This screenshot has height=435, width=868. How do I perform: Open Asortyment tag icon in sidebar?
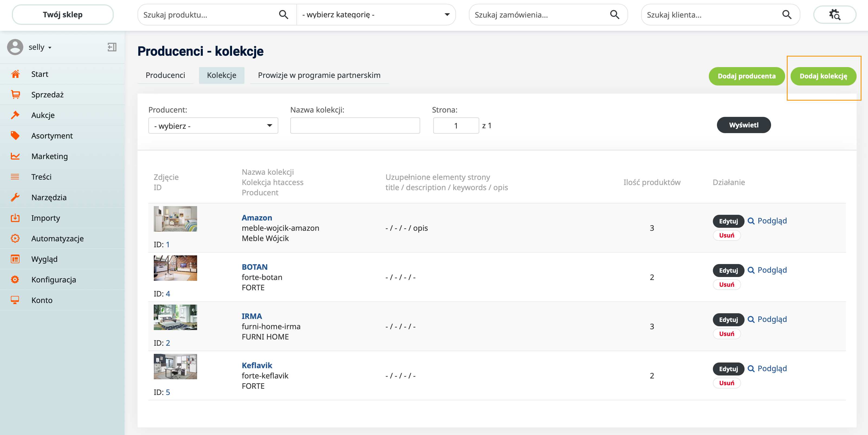click(15, 136)
